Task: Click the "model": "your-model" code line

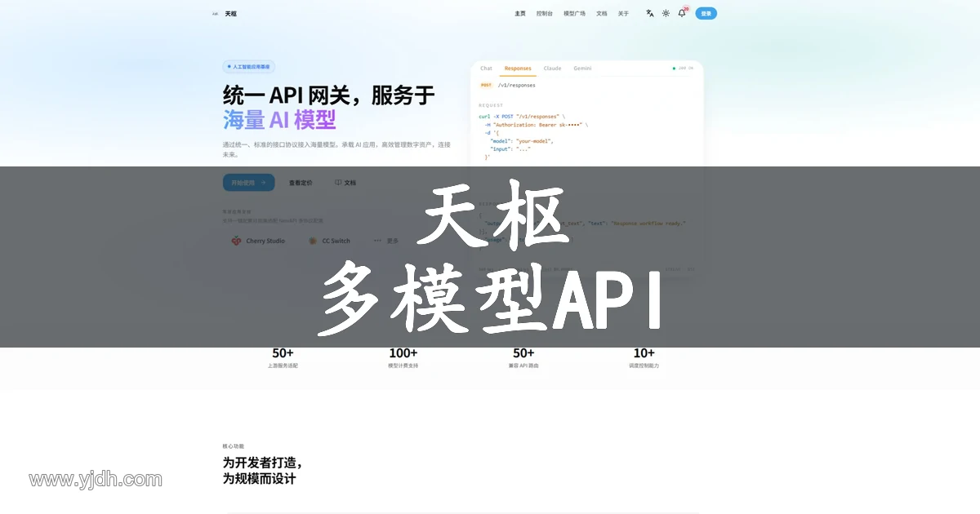Action: (x=522, y=140)
